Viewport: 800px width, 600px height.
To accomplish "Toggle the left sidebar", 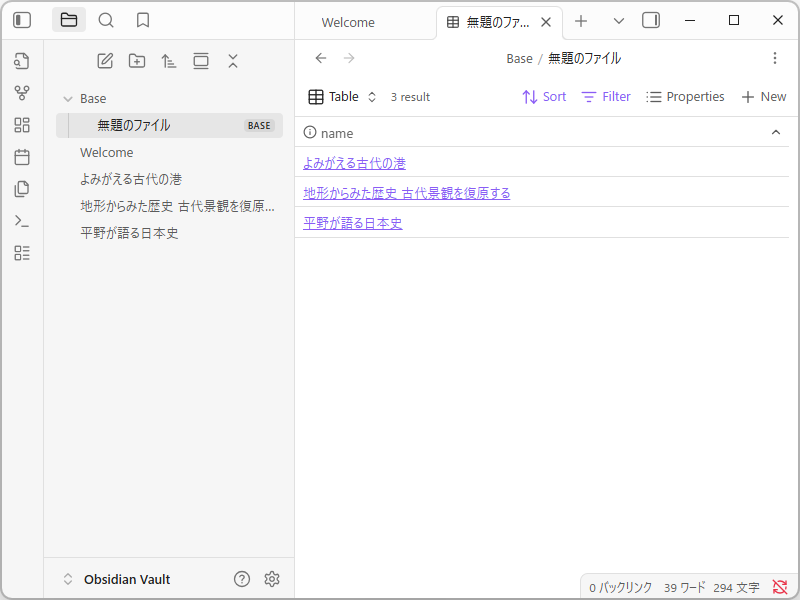I will click(21, 19).
